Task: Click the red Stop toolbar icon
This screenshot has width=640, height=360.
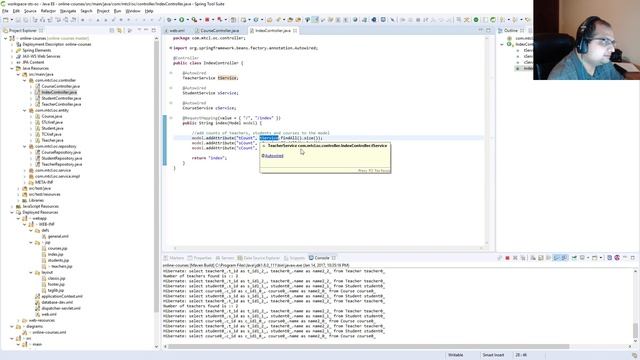Action: click(x=207, y=20)
